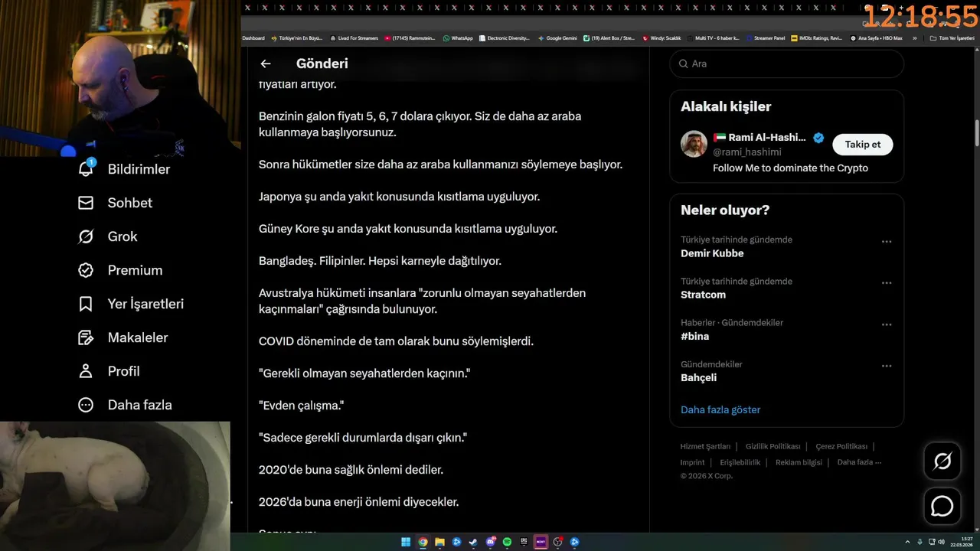Open File Explorer in taskbar
The height and width of the screenshot is (551, 980).
click(439, 542)
